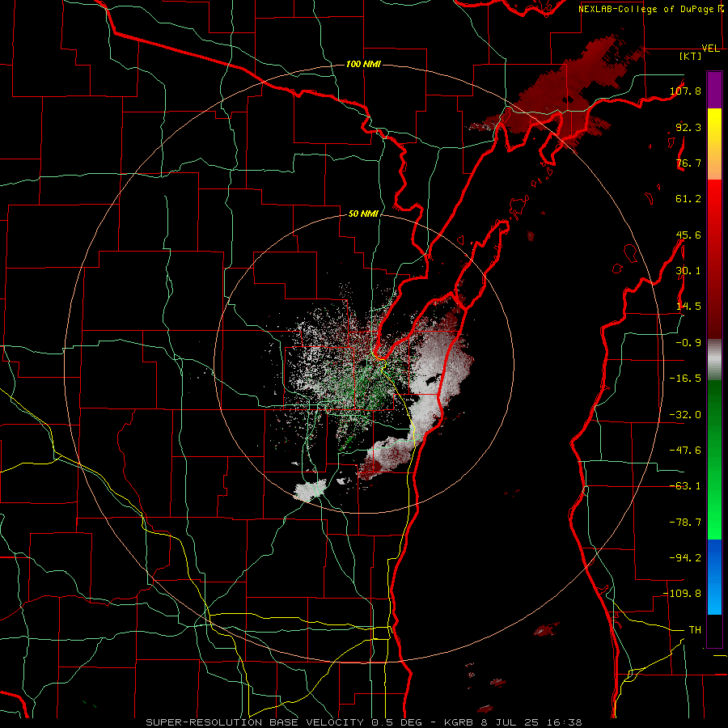Select the 61.2 velocity scale value
The height and width of the screenshot is (728, 728).
(688, 199)
